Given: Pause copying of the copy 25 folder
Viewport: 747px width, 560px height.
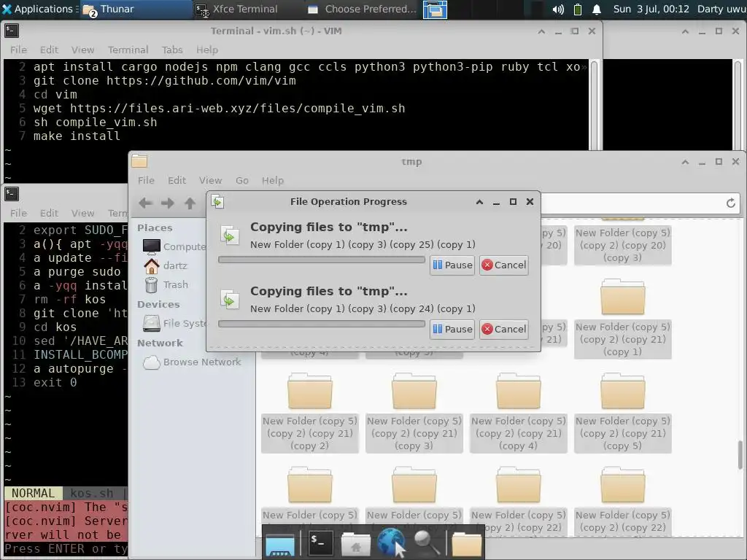Looking at the screenshot, I should click(x=452, y=265).
